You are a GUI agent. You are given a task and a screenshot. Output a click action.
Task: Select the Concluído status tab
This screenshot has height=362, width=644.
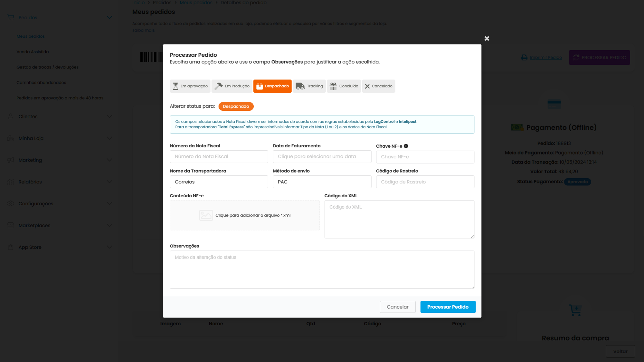point(344,86)
